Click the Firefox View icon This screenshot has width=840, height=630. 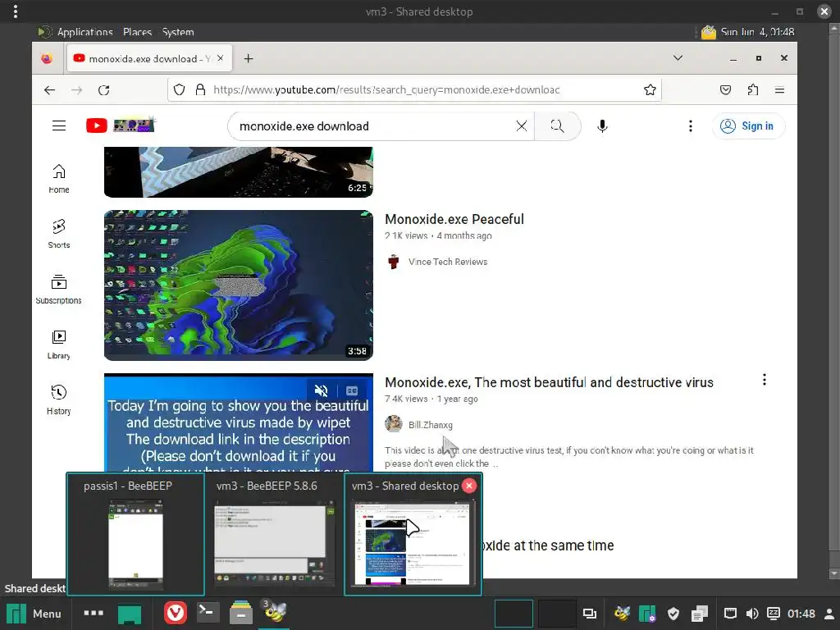tap(47, 58)
